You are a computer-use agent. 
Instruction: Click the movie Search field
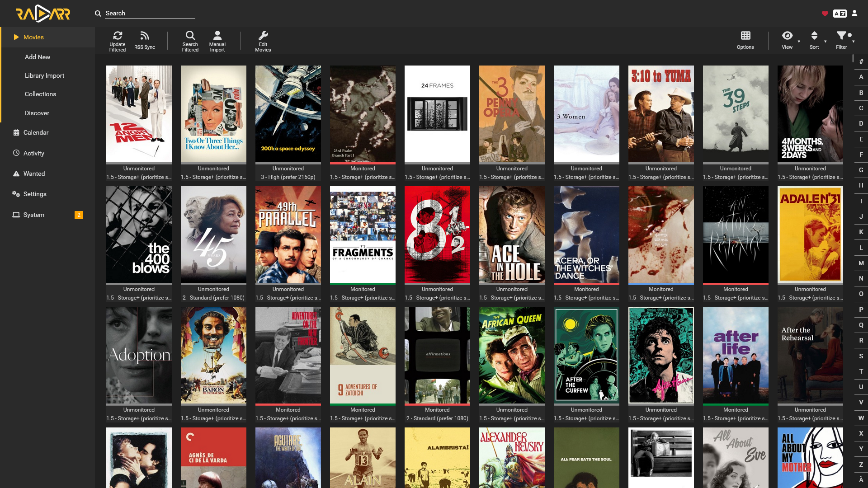pos(150,14)
